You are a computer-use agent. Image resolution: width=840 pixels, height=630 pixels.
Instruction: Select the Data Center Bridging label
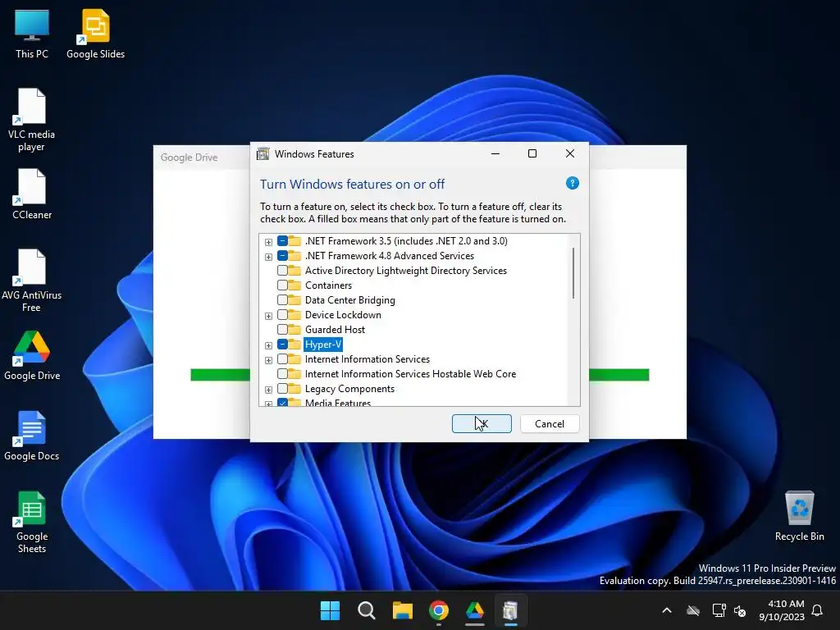349,300
